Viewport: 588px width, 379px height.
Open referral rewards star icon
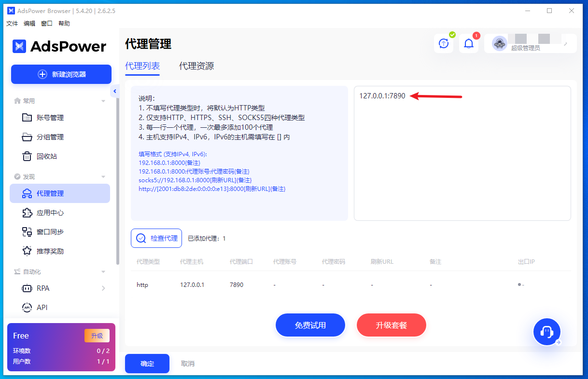[x=28, y=251]
